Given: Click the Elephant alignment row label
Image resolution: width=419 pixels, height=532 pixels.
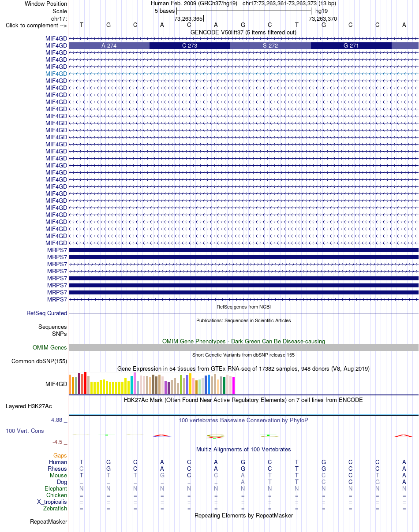Looking at the screenshot, I should (x=56, y=488).
